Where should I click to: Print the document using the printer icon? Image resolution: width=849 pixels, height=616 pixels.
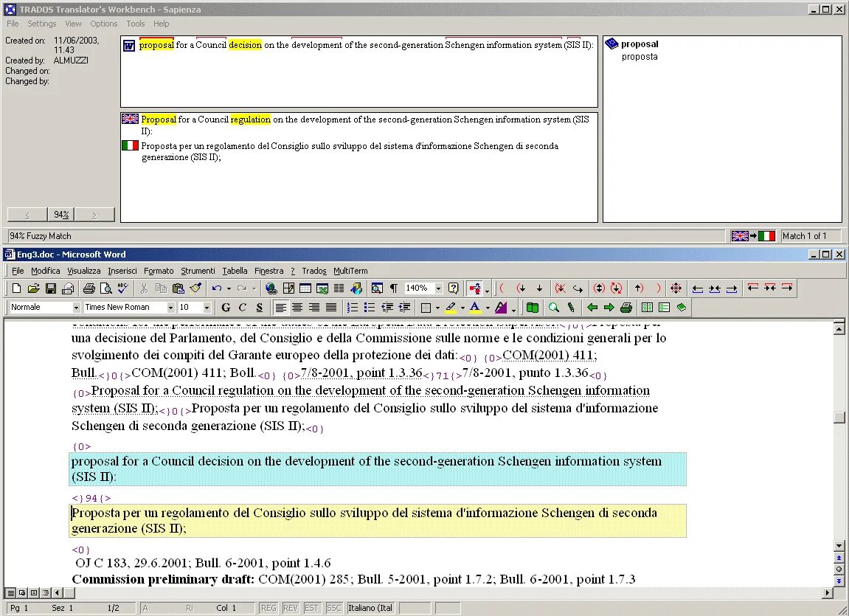(89, 288)
